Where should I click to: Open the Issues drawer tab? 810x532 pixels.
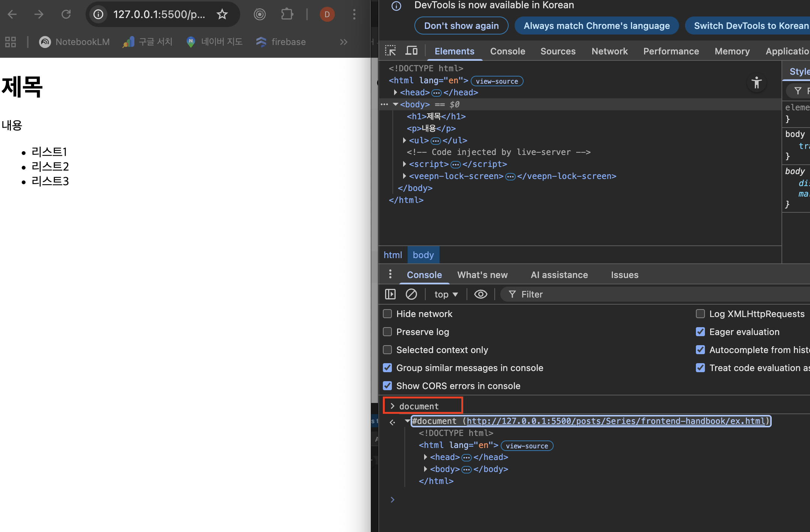click(624, 275)
